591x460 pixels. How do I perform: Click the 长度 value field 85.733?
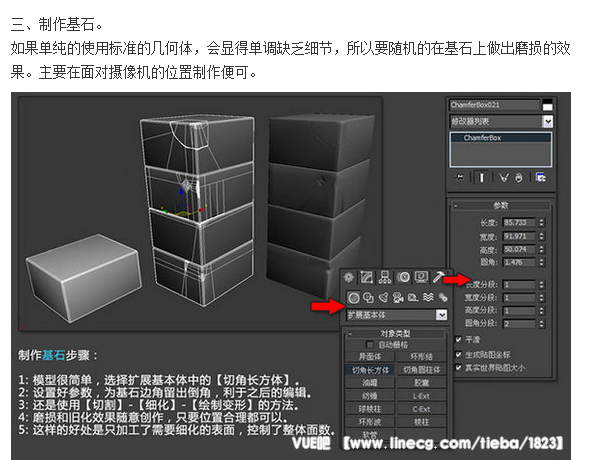coord(519,222)
